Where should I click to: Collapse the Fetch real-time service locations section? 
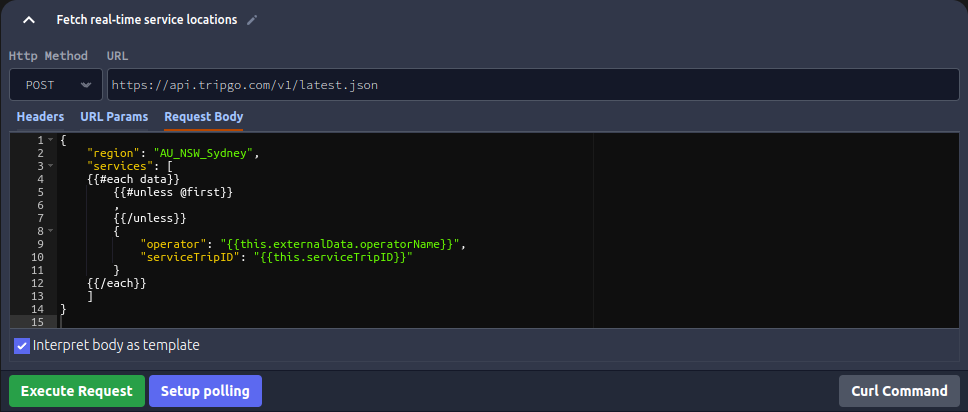[x=30, y=20]
